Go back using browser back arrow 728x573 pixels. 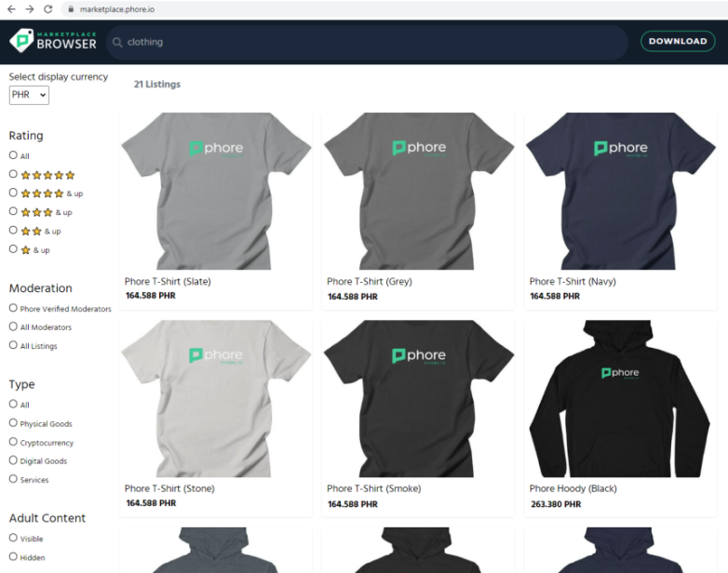(11, 8)
